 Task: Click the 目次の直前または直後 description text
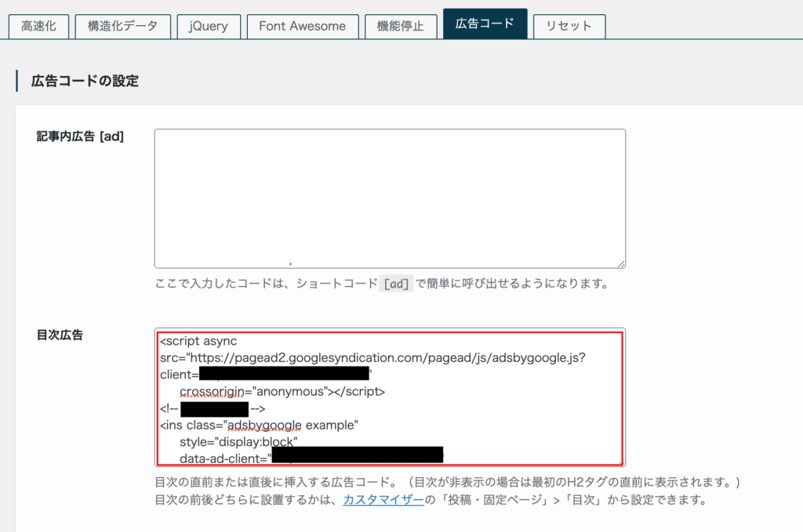pos(448,483)
